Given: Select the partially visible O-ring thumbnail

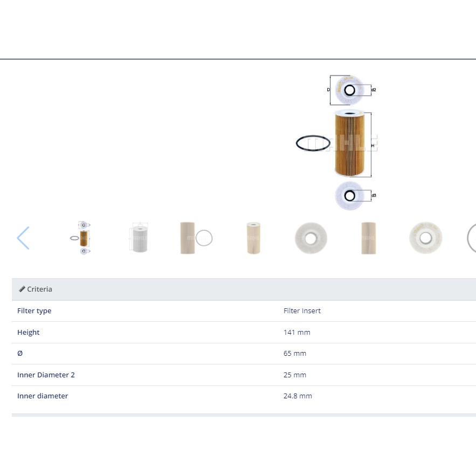Looking at the screenshot, I should coord(471,238).
